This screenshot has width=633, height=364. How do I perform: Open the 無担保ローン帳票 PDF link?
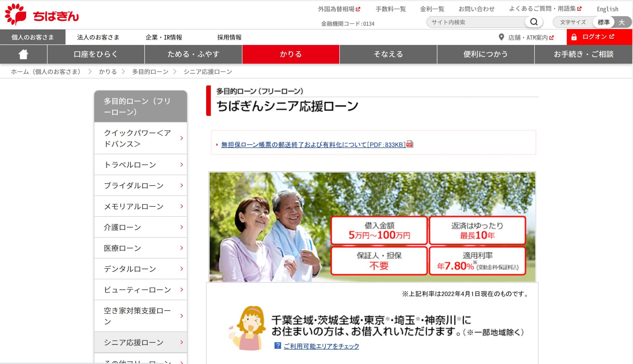313,145
